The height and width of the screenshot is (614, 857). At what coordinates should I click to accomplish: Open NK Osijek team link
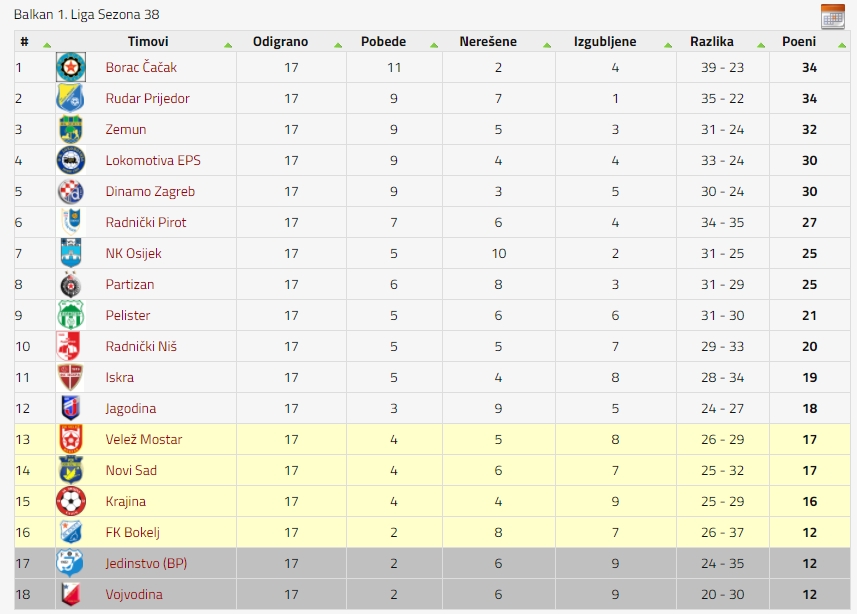[x=133, y=253]
